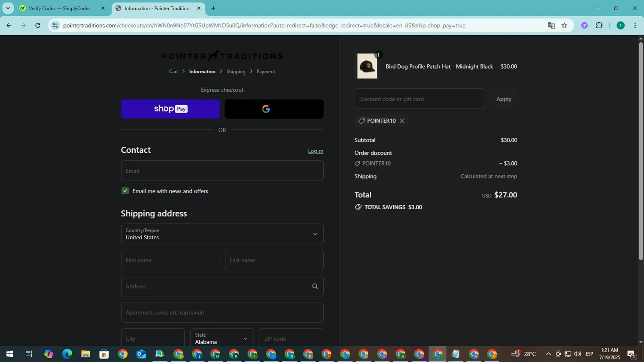Click the Total $27.00 amount

coord(506,195)
